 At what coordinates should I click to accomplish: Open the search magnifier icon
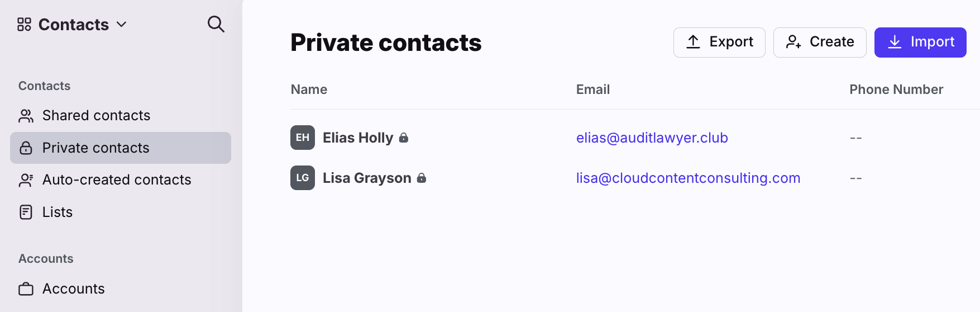pos(216,24)
